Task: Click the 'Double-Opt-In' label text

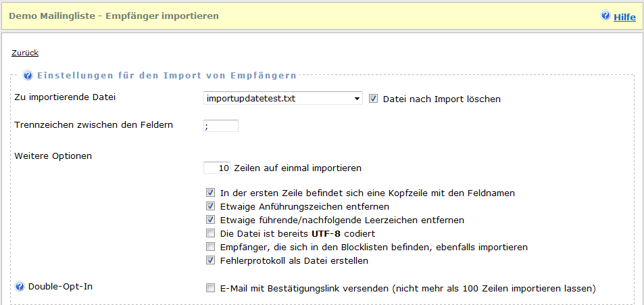Action: 60,286
